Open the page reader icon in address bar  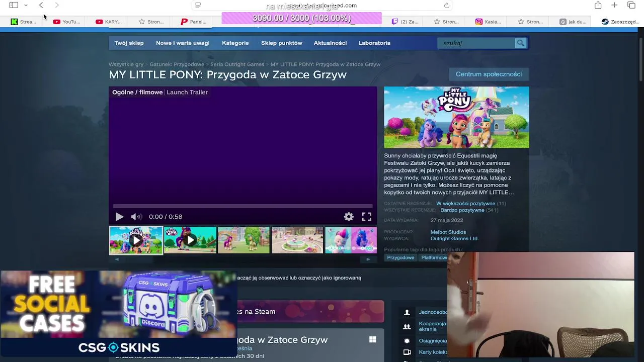coord(198,5)
